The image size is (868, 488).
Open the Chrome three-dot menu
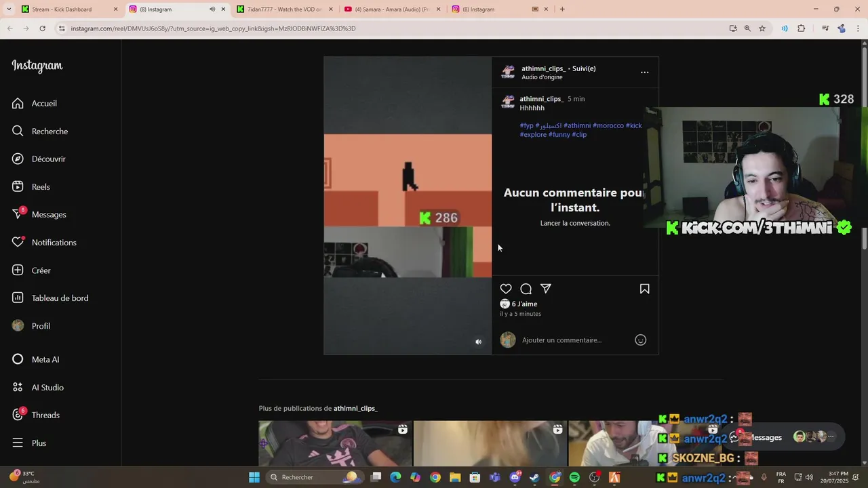[859, 28]
